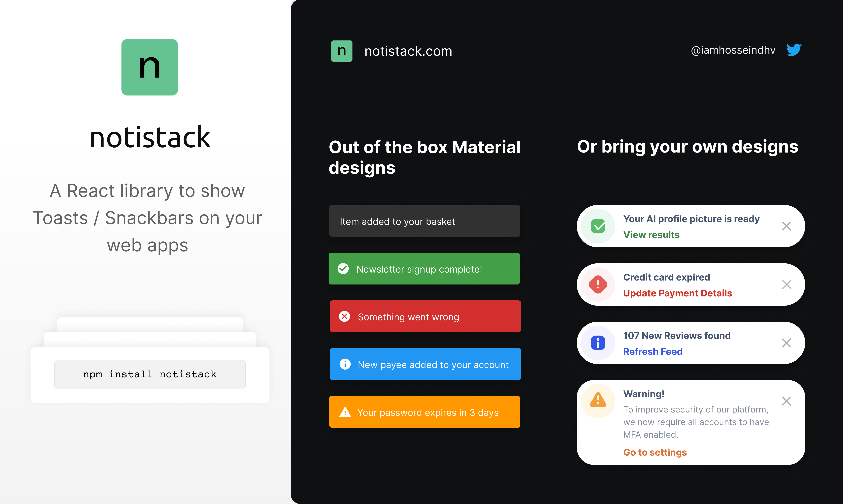Close the 107 New Reviews found toast
The width and height of the screenshot is (843, 504).
787,343
